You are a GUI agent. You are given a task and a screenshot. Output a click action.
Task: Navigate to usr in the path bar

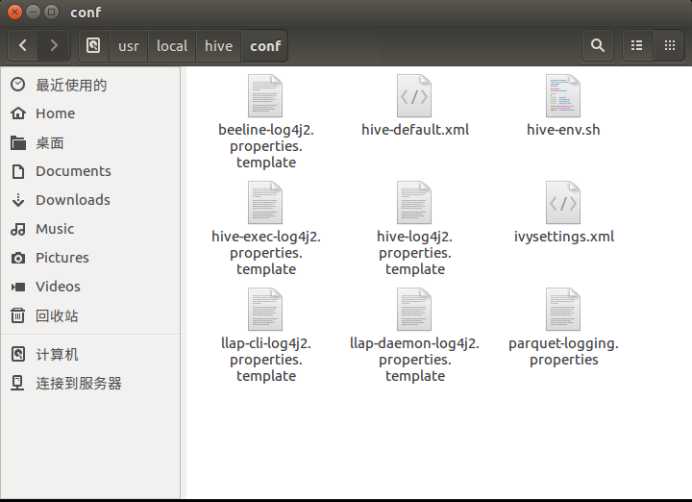[128, 46]
